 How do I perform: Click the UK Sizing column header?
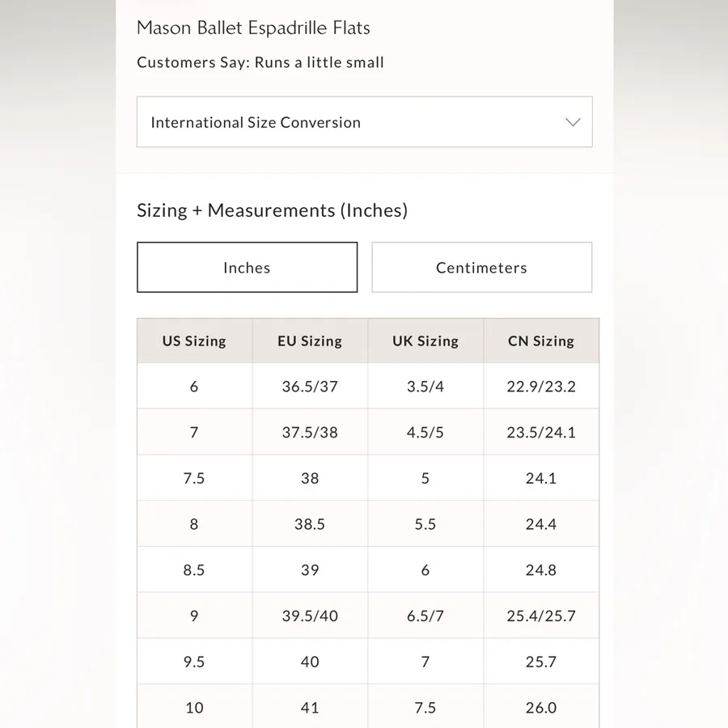point(425,341)
